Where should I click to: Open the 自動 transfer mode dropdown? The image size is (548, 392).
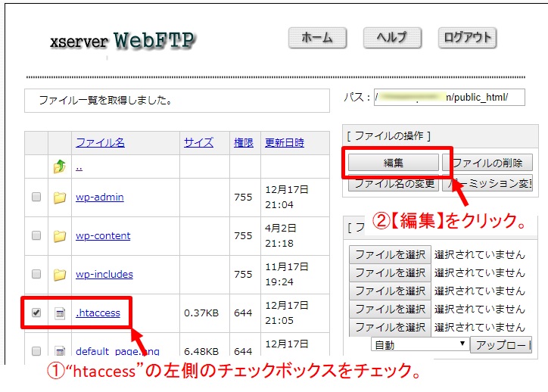[419, 344]
